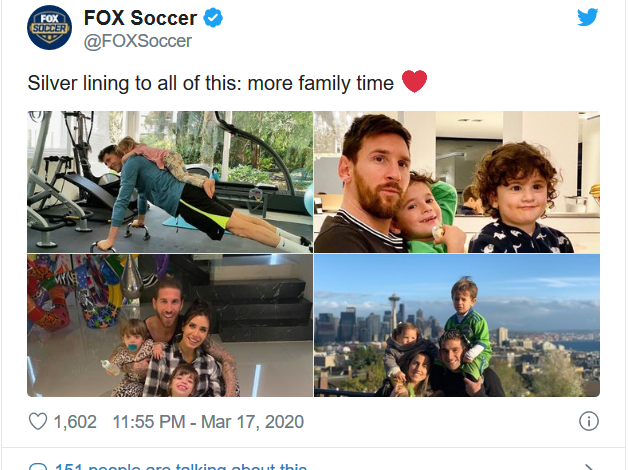Image resolution: width=628 pixels, height=470 pixels.
Task: Click the red heart emoji in tweet
Action: pyautogui.click(x=414, y=82)
